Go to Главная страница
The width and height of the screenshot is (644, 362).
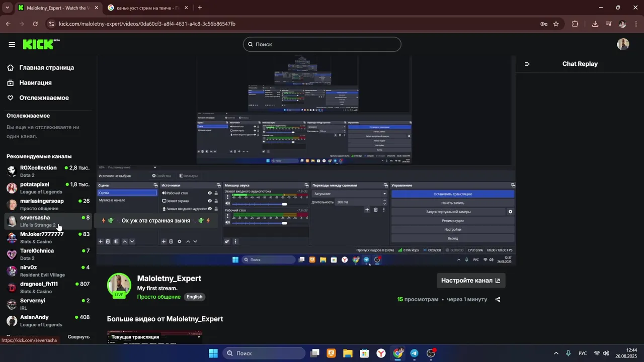[x=46, y=67]
